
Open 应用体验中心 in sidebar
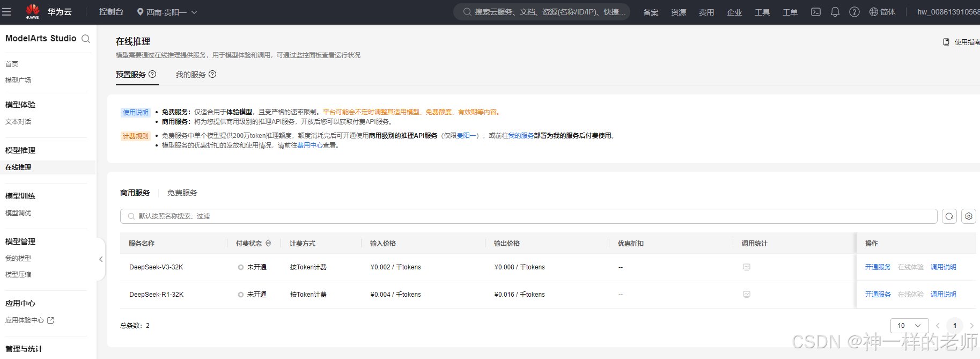(x=25, y=320)
